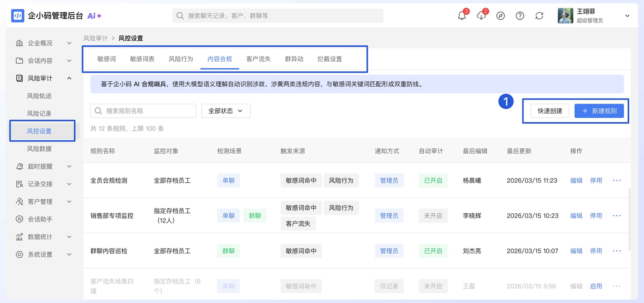Click the 记录交接 document icon
This screenshot has width=644, height=303.
[19, 184]
